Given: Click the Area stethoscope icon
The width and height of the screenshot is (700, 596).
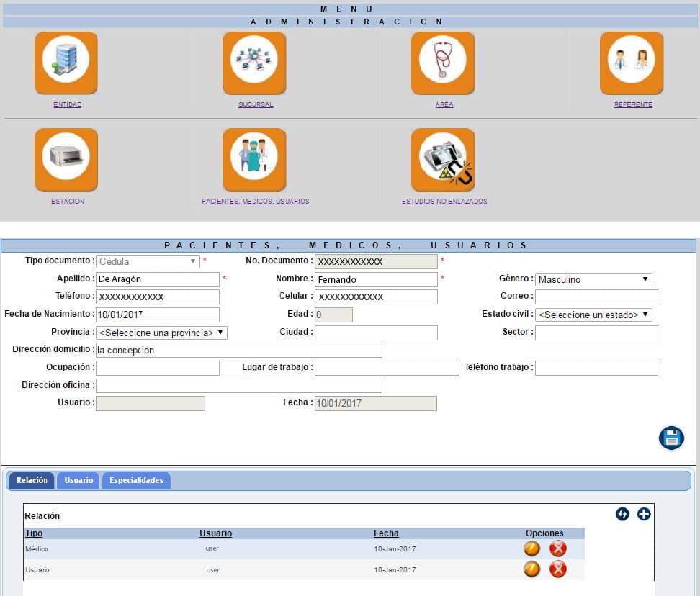Looking at the screenshot, I should [x=443, y=63].
